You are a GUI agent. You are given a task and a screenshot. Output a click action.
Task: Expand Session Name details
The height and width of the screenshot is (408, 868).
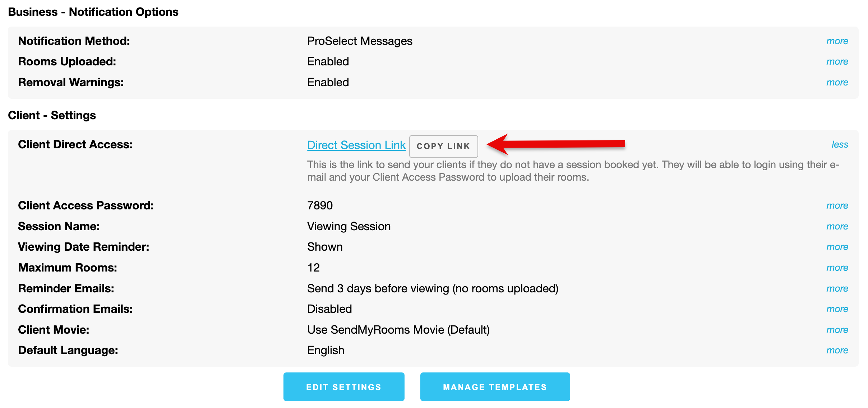click(837, 226)
